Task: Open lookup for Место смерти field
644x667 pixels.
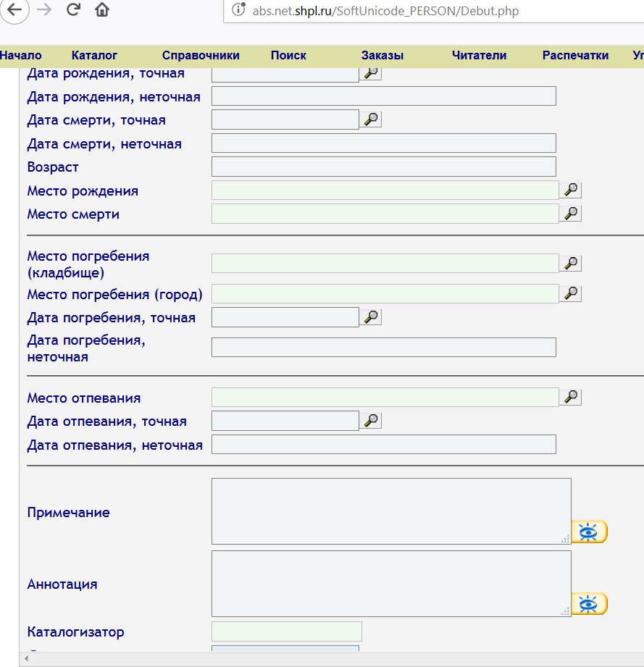Action: pos(571,214)
